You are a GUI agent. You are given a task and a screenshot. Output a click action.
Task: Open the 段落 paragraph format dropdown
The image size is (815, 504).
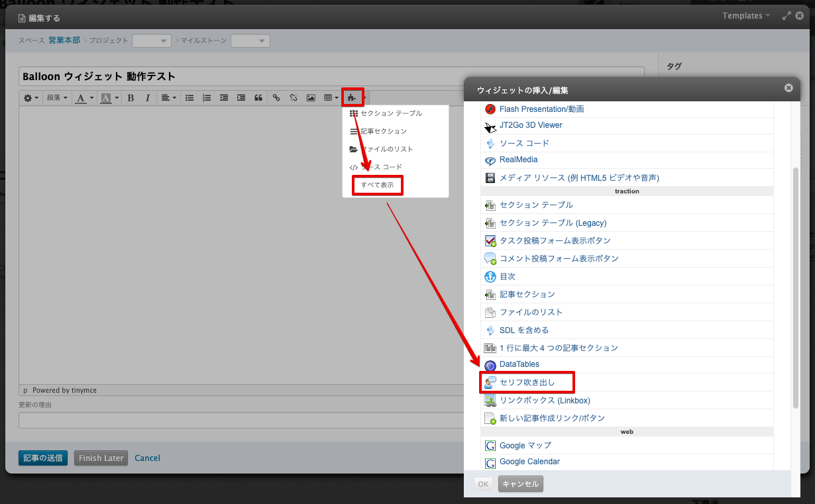tap(57, 98)
